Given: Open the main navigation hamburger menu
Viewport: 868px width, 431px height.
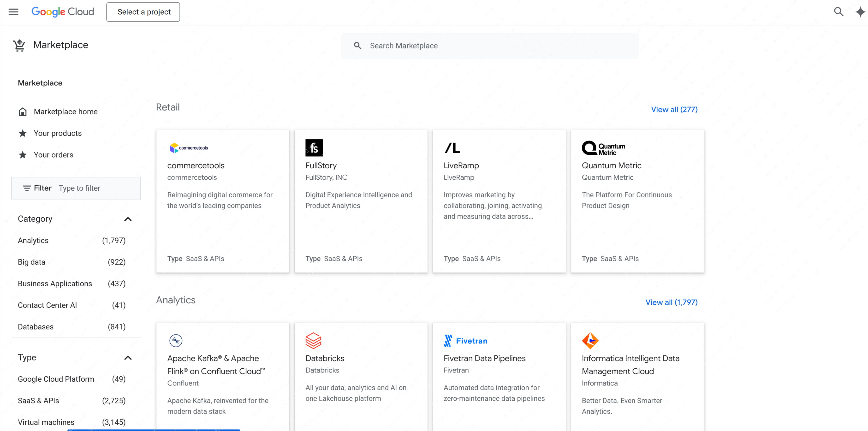Looking at the screenshot, I should pyautogui.click(x=13, y=12).
